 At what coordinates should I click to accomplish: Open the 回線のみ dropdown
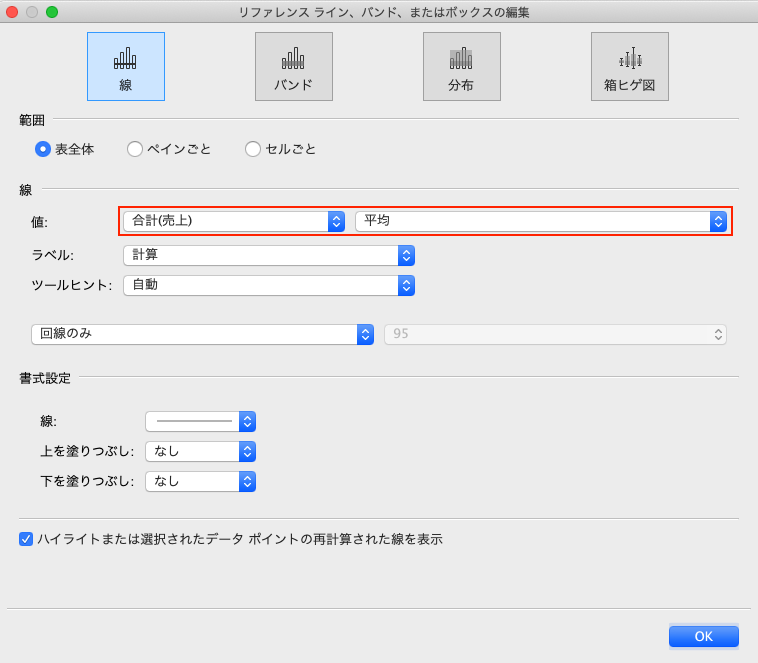(x=202, y=334)
